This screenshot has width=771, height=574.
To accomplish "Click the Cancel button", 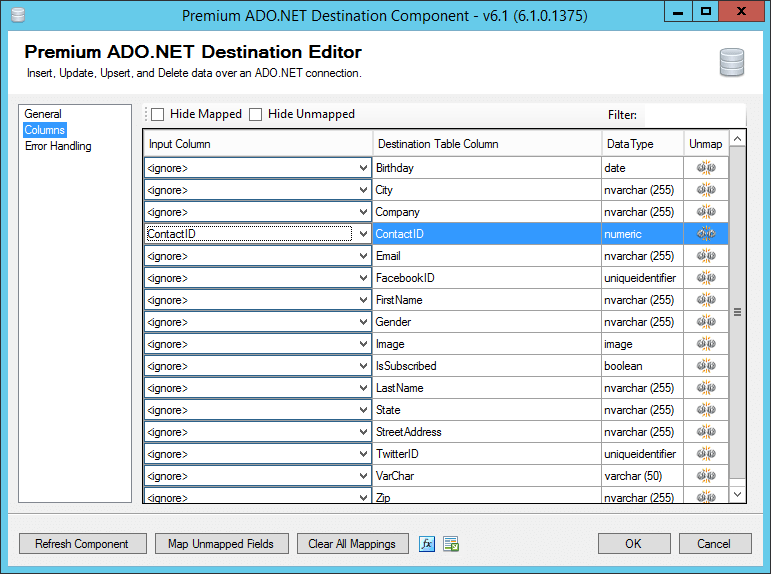I will point(714,544).
